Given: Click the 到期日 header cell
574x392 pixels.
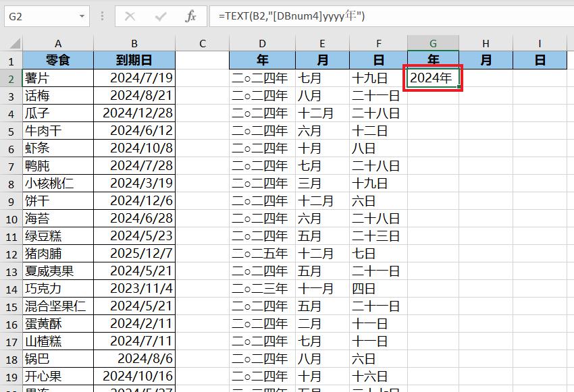Looking at the screenshot, I should pyautogui.click(x=134, y=60).
